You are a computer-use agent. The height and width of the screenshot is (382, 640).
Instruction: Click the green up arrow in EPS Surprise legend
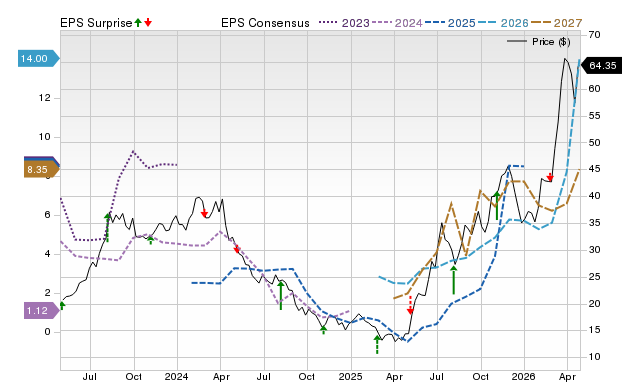138,23
